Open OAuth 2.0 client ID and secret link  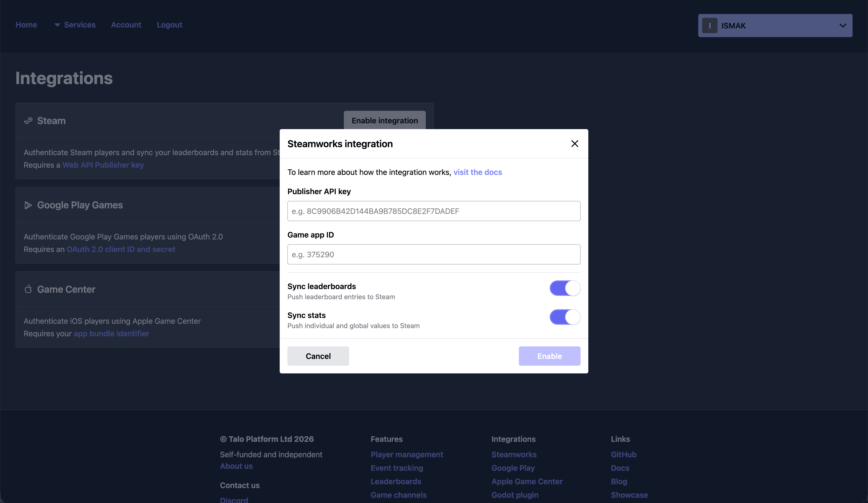pos(121,249)
